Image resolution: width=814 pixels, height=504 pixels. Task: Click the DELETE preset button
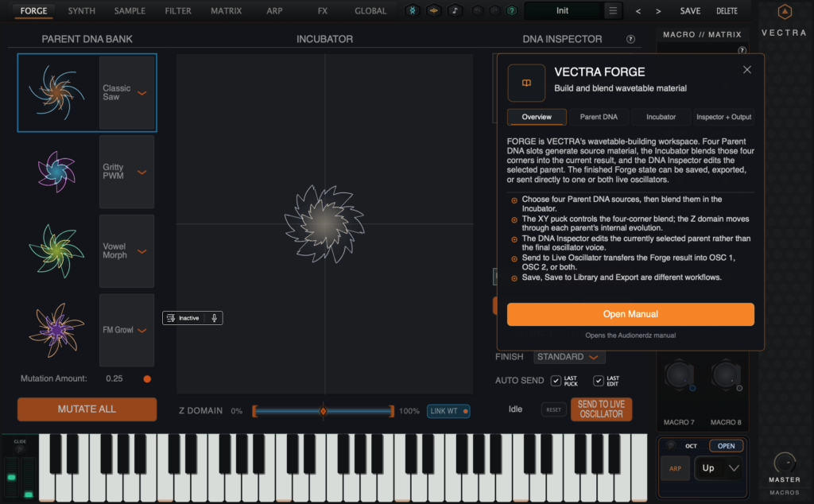tap(727, 11)
